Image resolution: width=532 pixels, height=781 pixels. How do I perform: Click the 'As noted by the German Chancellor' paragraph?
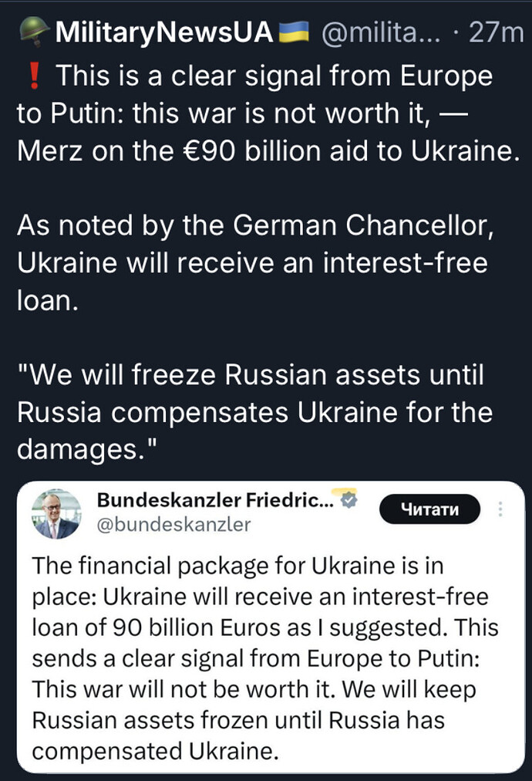252,263
